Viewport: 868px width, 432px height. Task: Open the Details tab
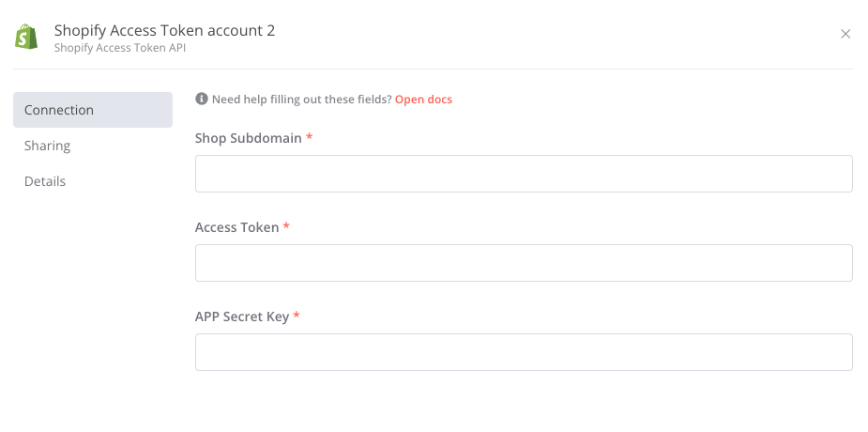tap(45, 181)
